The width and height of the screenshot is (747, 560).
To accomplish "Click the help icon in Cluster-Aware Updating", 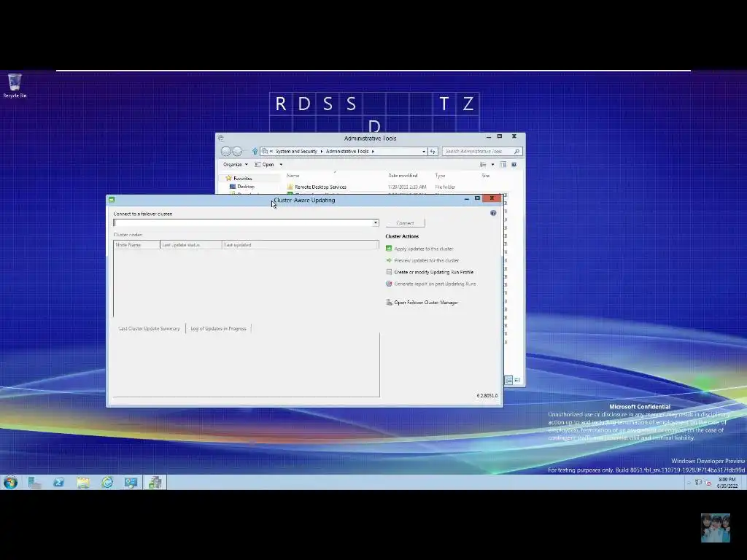I will 493,213.
